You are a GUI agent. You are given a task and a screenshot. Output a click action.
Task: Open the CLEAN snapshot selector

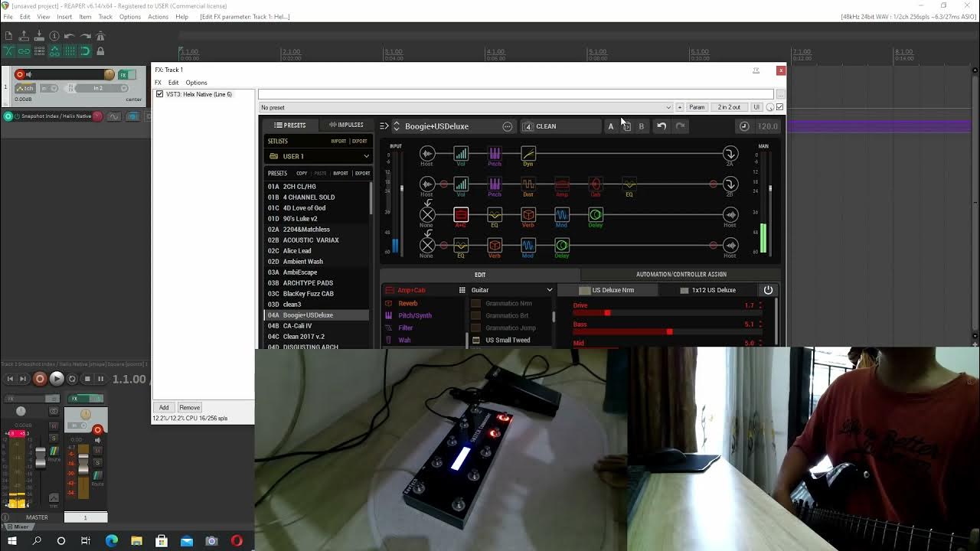(x=561, y=126)
